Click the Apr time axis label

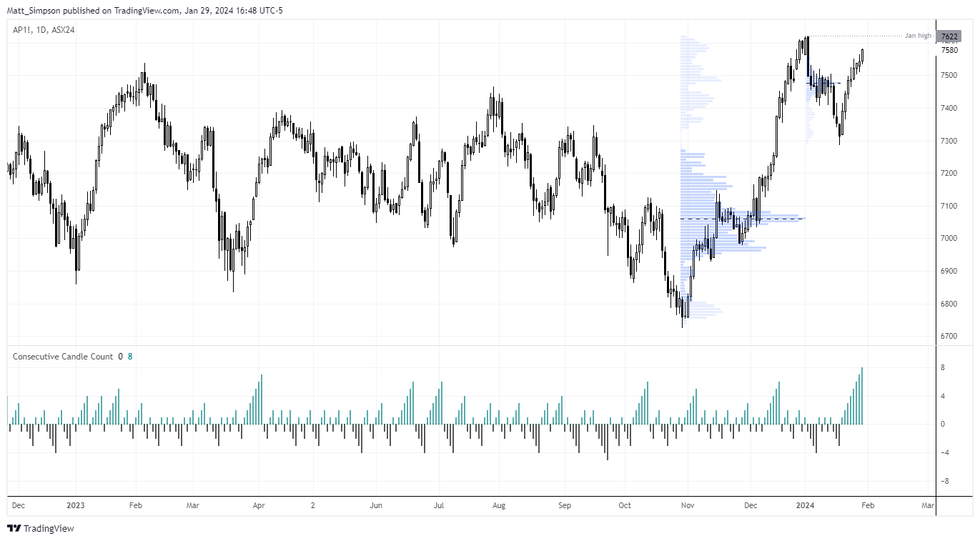[259, 505]
